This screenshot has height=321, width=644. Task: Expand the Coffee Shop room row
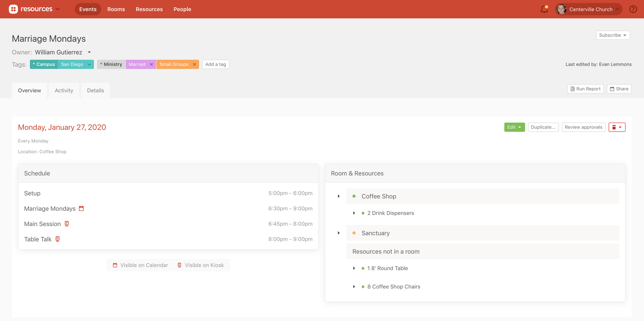[338, 196]
